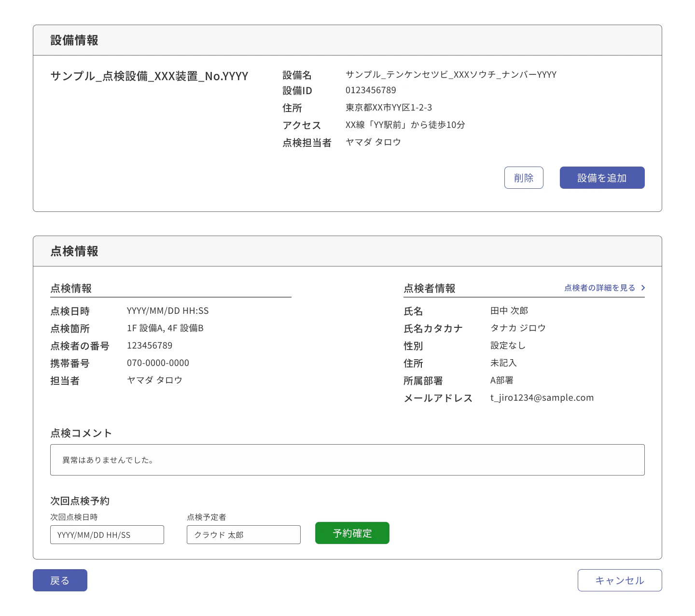Viewport: 695px width, 616px height.
Task: Click the 点検情報 section header
Action: click(x=73, y=251)
